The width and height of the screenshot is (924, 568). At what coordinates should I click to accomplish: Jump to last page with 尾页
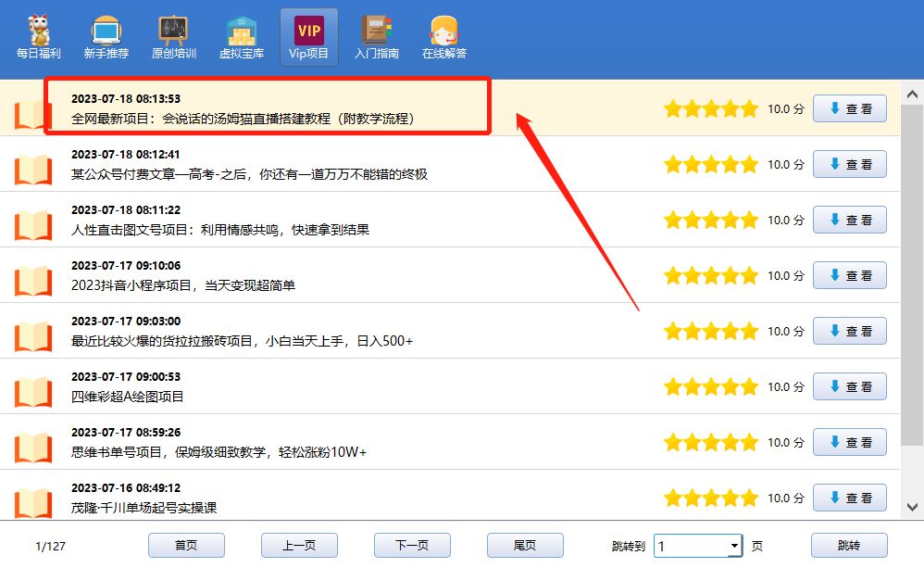point(525,545)
